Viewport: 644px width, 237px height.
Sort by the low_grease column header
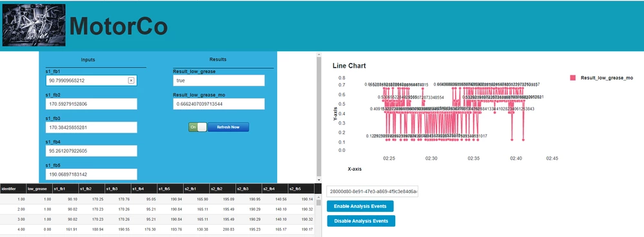tap(39, 189)
